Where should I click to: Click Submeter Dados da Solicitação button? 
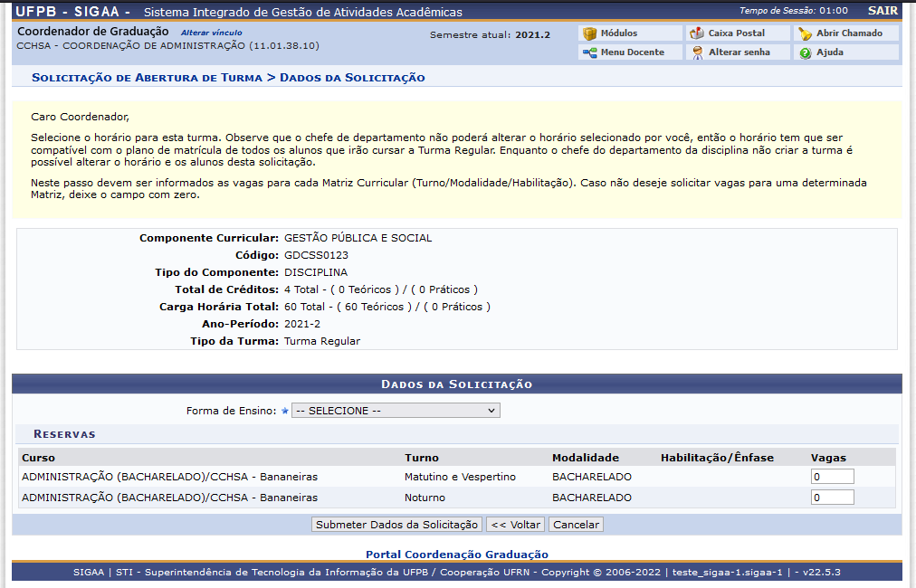point(396,525)
